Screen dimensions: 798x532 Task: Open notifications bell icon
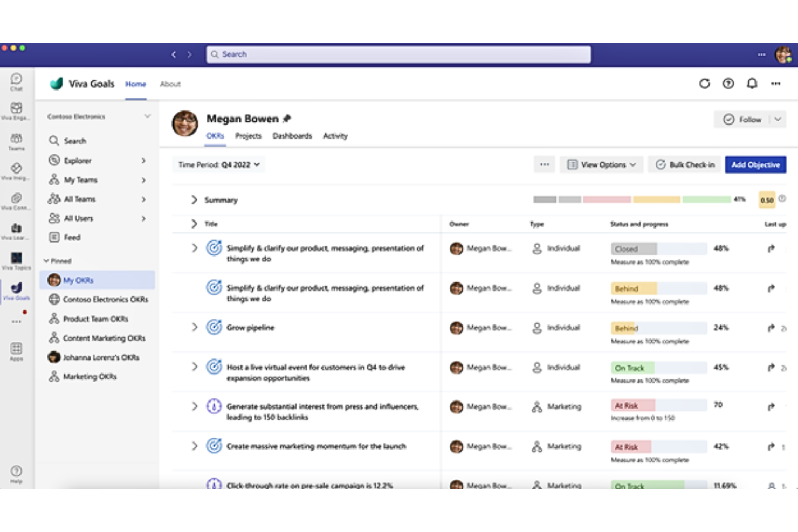coord(752,84)
